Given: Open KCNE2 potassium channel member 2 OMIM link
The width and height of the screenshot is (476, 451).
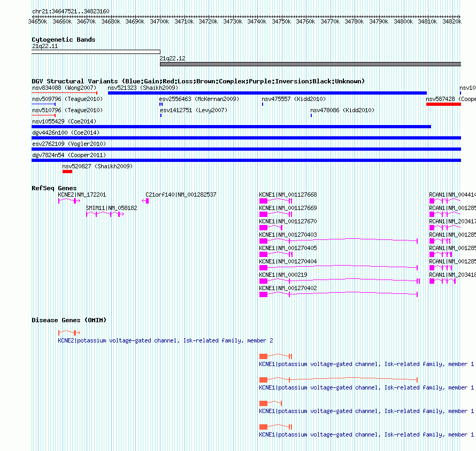Looking at the screenshot, I should 165,340.
